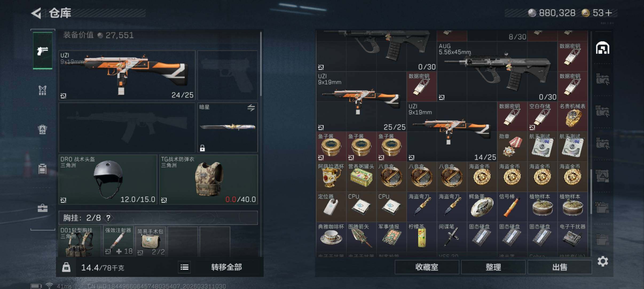Swap the 暗星 melee knife using swap arrows

click(x=251, y=108)
